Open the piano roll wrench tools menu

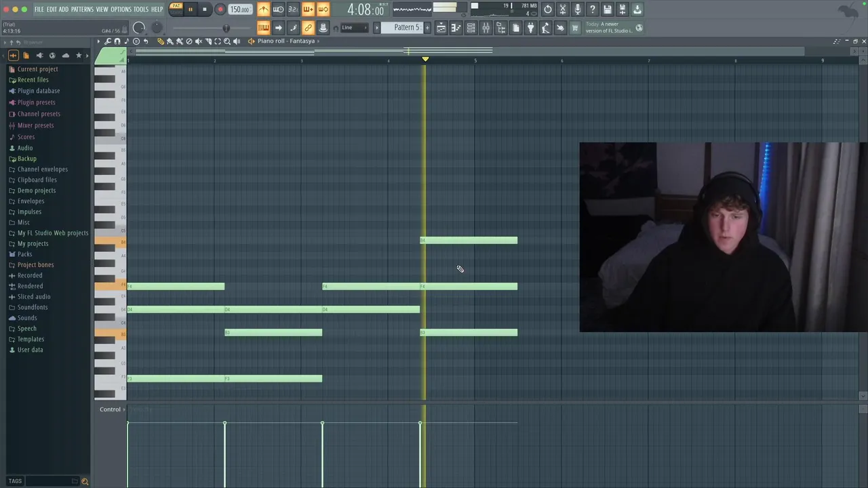[108, 41]
